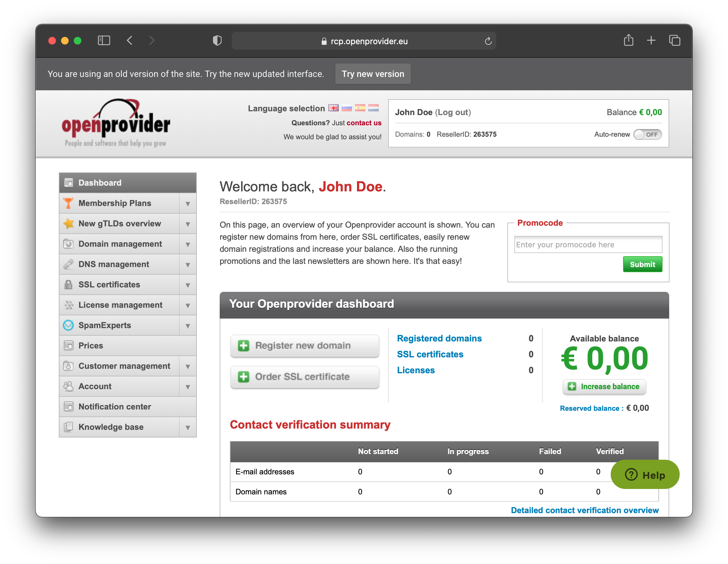Toggle the Auto-renew OFF switch
This screenshot has width=728, height=564.
(647, 134)
